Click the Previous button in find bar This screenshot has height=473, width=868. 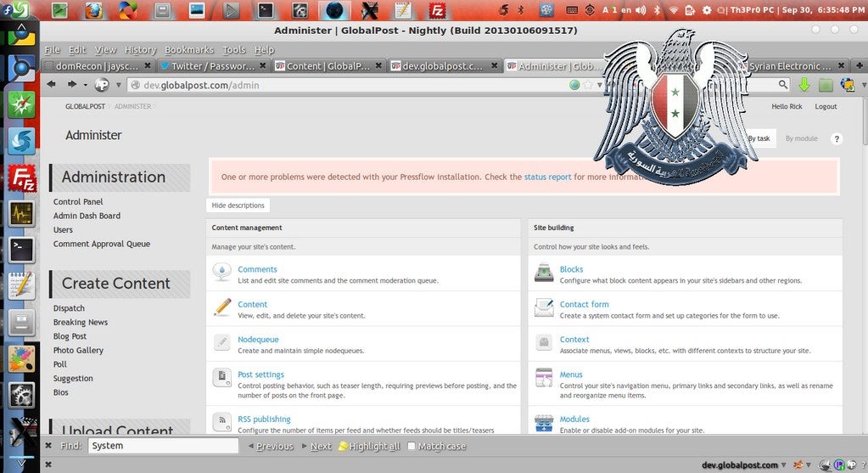coord(271,446)
